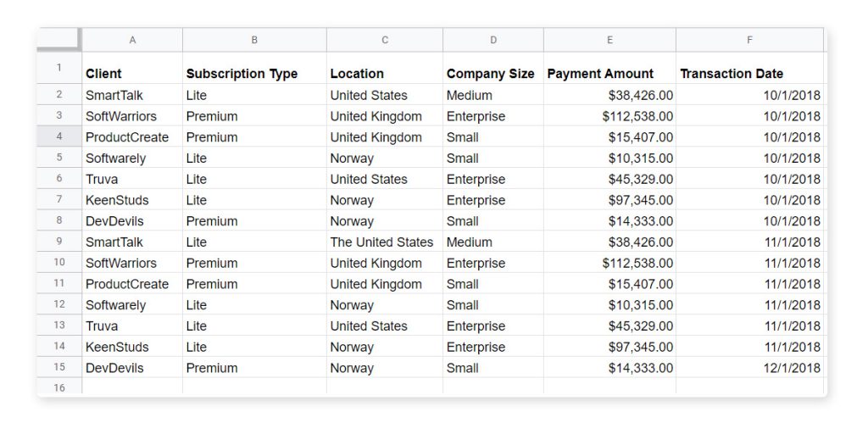The width and height of the screenshot is (868, 434).
Task: Select column C header
Action: pyautogui.click(x=385, y=40)
